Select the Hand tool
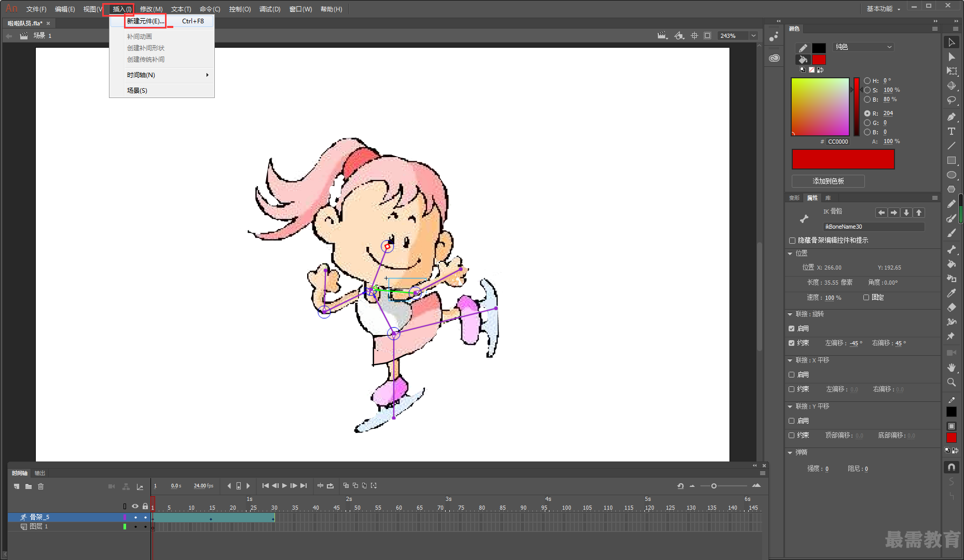The width and height of the screenshot is (964, 560). coord(951,368)
